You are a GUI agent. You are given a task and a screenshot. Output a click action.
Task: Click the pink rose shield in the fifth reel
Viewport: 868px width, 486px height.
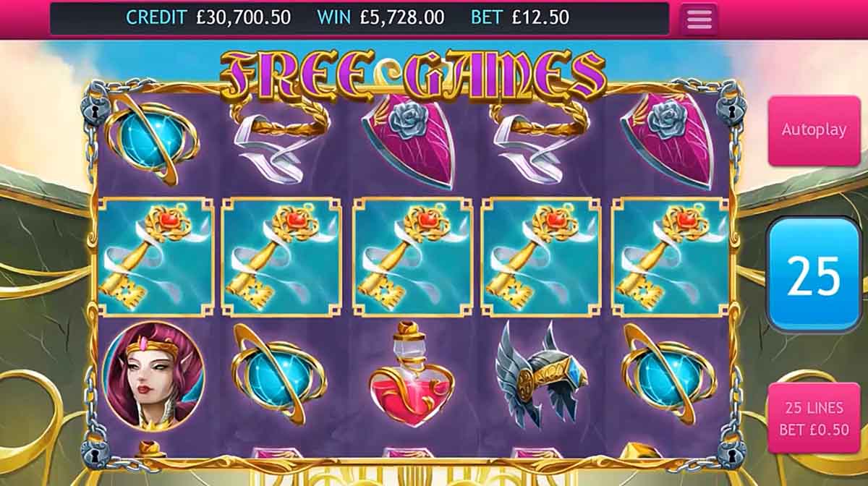tap(667, 140)
